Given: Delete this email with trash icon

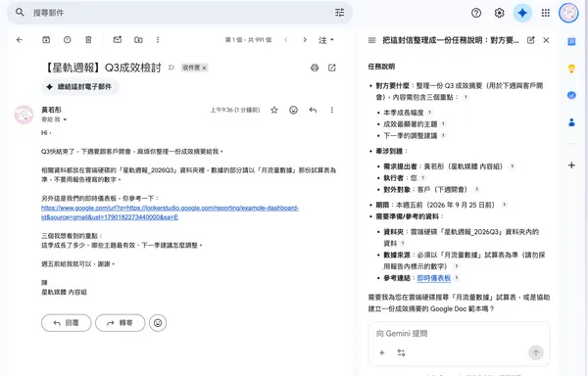Looking at the screenshot, I should coord(88,40).
